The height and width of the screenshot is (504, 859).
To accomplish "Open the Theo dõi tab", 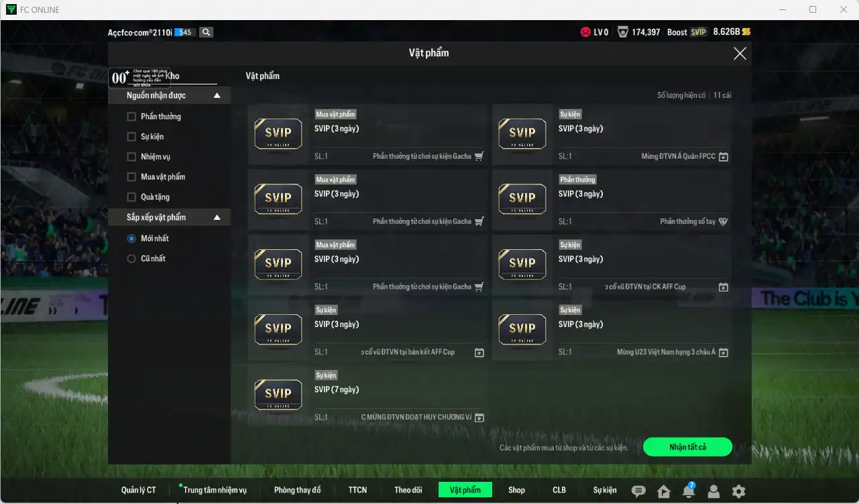I will coord(408,490).
